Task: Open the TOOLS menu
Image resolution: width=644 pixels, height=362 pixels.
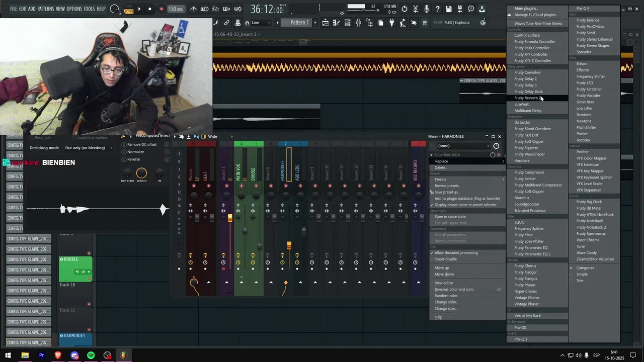Action: coord(89,9)
